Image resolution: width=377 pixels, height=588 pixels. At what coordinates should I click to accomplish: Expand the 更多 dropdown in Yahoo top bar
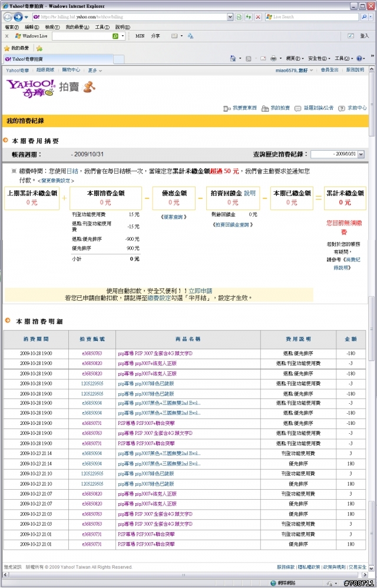[95, 71]
